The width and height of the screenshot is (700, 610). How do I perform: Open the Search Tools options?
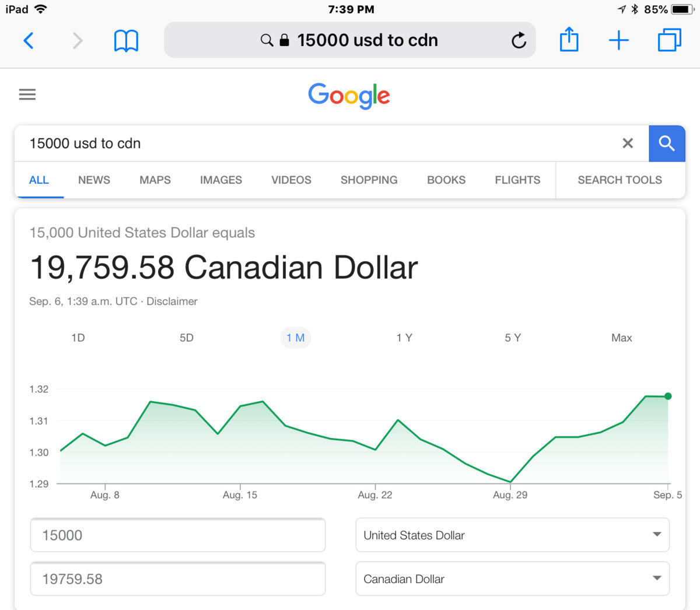619,180
